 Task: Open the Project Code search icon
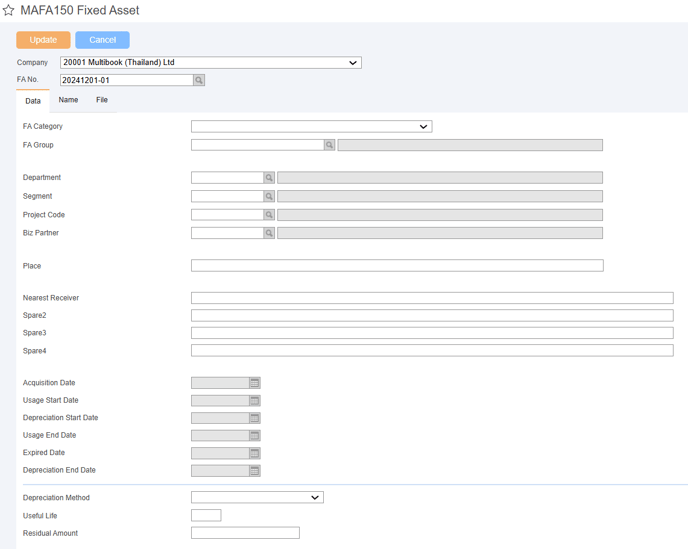click(x=269, y=215)
